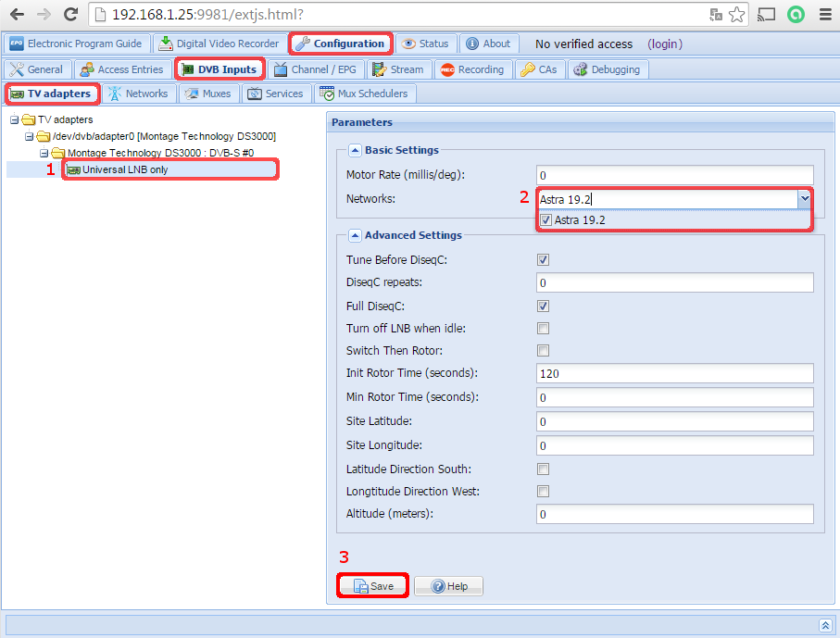Viewport: 840px width, 638px height.
Task: Enable Longtitude Direction West checkbox
Action: 544,491
